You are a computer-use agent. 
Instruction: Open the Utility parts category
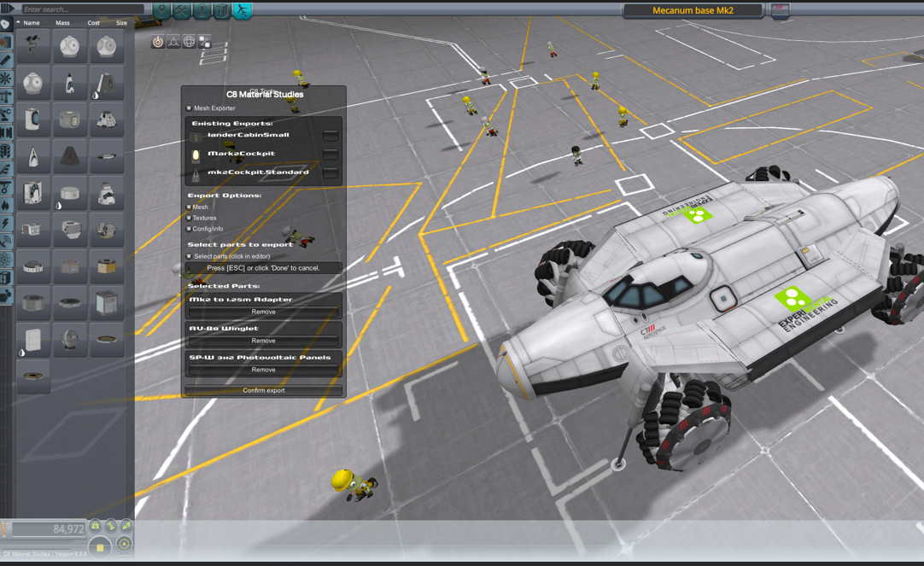6,295
